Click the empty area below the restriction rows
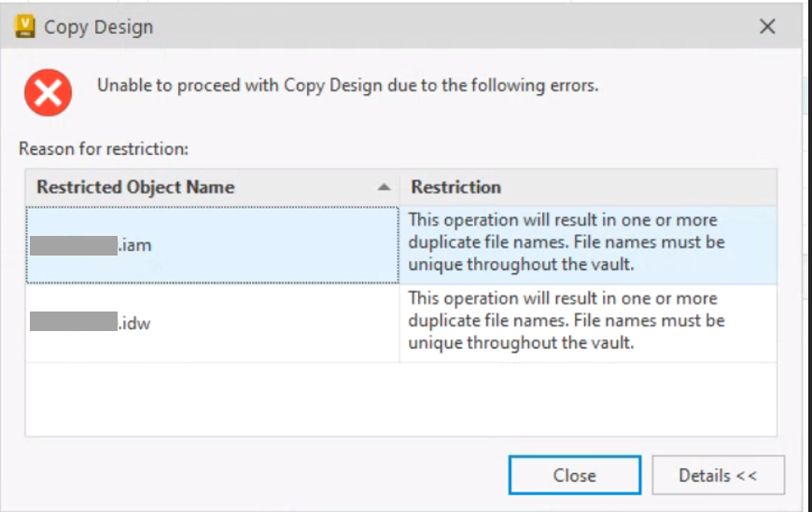Screen dimensions: 812x512 point(401,398)
